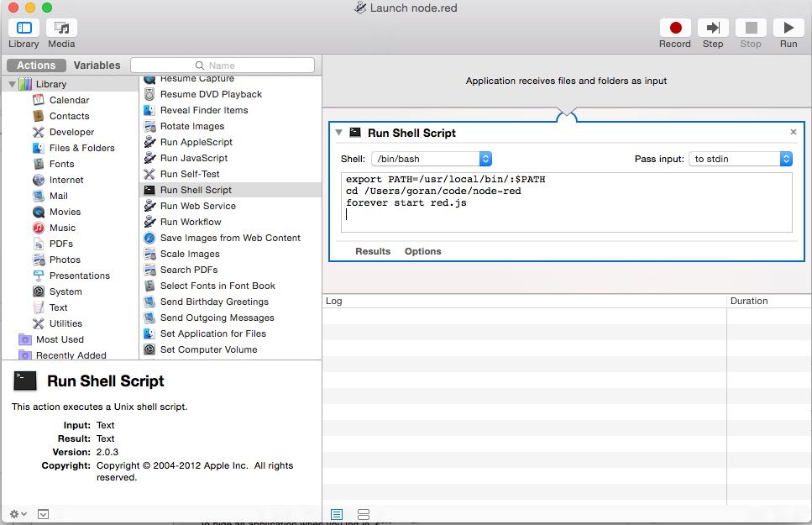Click the Step toolbar button
812x525 pixels.
(x=713, y=28)
